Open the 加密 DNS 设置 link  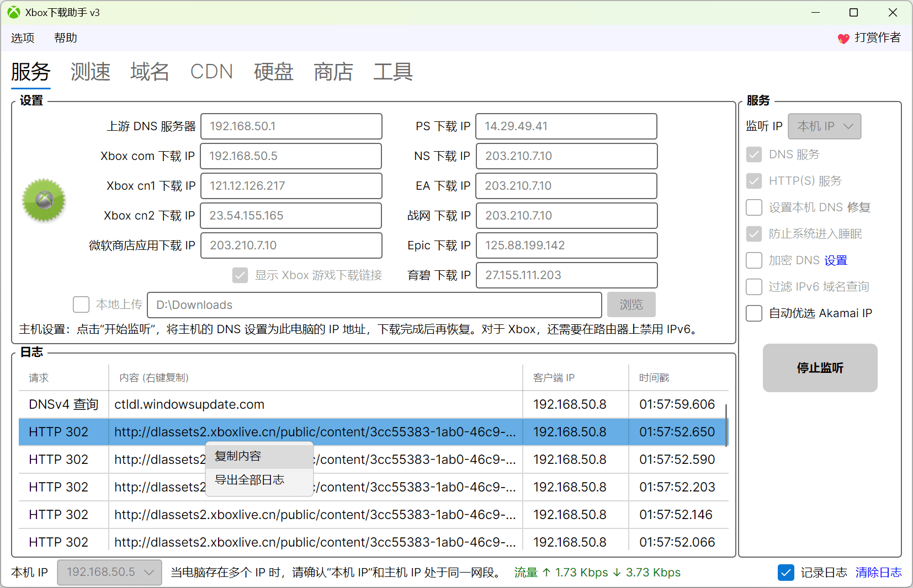coord(836,260)
